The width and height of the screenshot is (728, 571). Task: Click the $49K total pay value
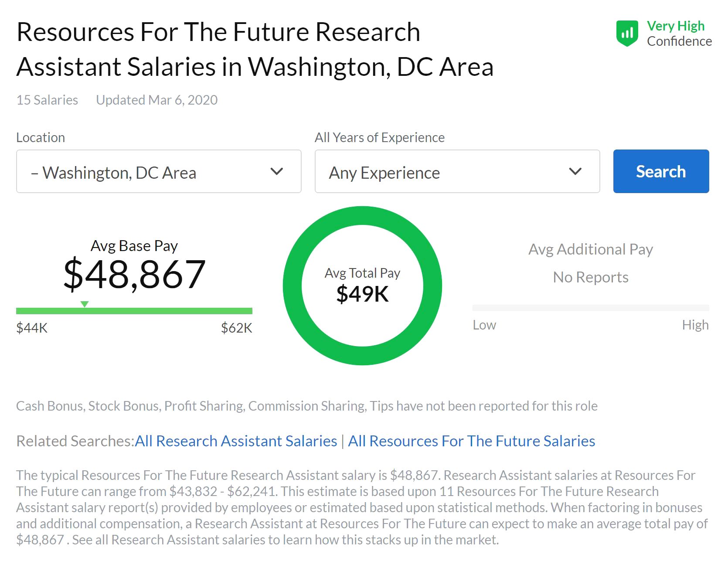(362, 294)
